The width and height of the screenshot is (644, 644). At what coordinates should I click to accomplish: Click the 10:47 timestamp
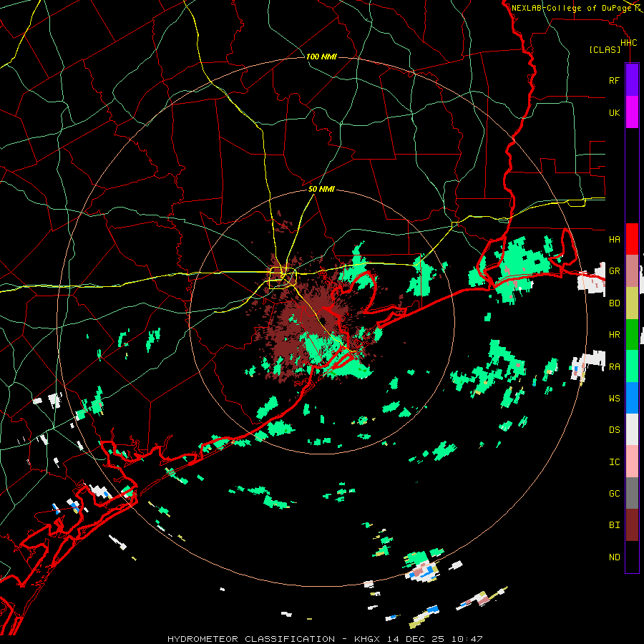click(x=467, y=639)
